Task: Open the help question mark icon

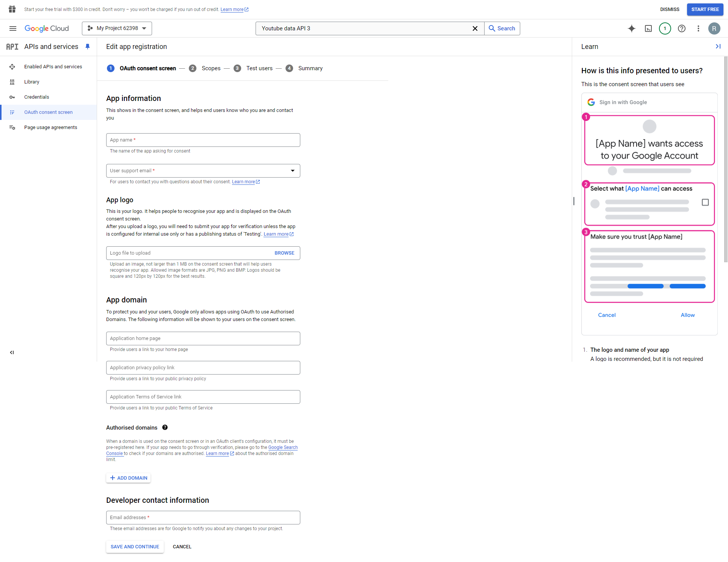Action: [682, 28]
